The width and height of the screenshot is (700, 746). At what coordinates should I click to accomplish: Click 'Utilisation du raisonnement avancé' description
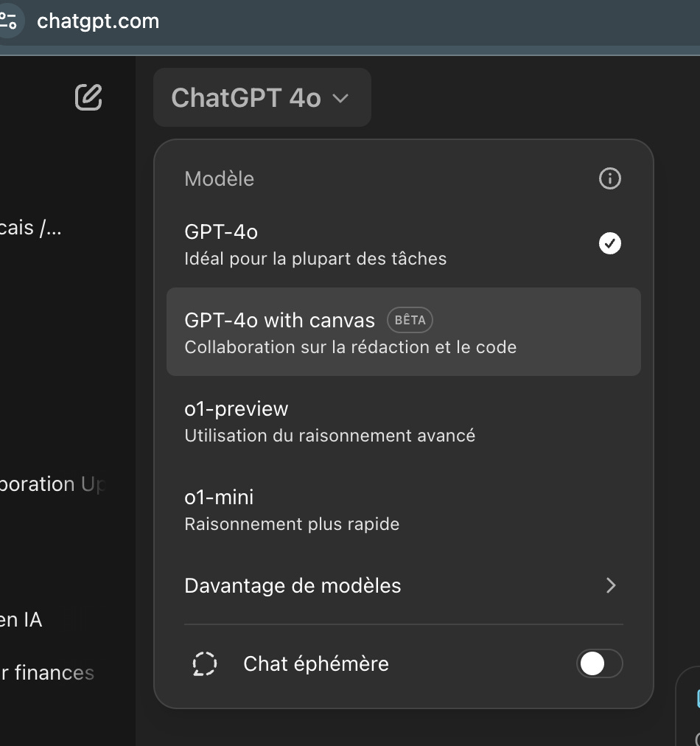tap(329, 436)
